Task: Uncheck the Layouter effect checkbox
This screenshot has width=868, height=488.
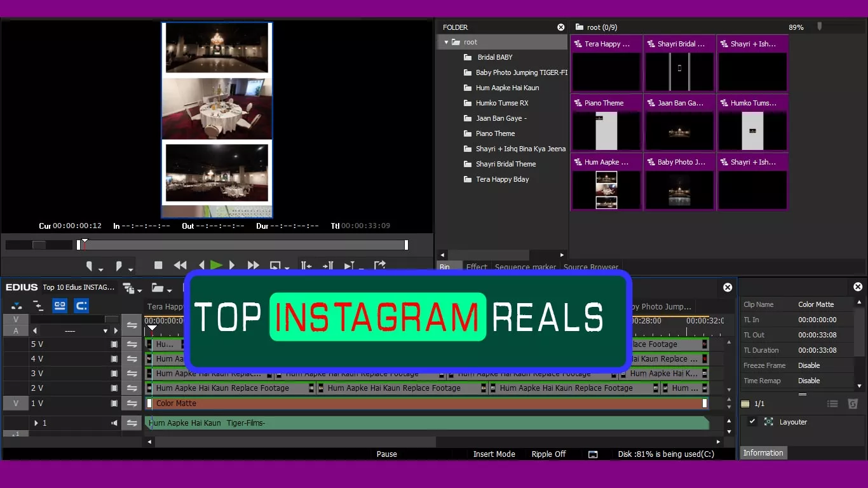Action: point(752,421)
